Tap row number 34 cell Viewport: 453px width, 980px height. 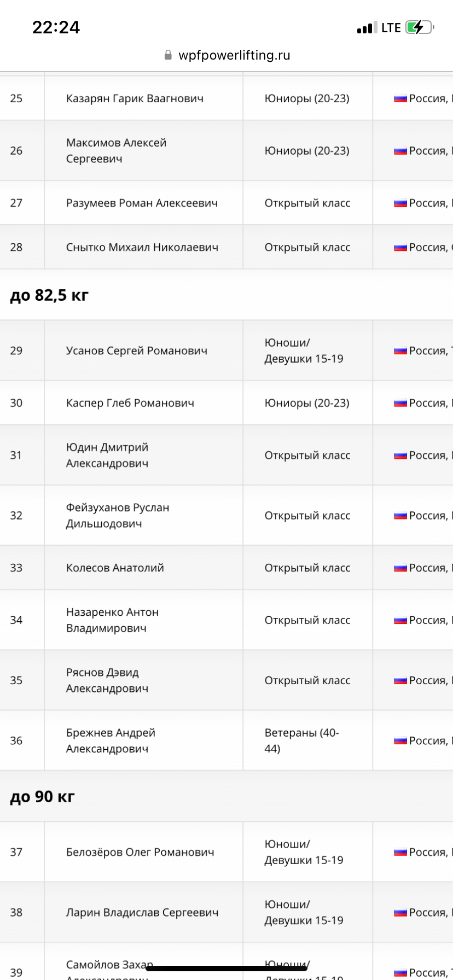pos(22,620)
